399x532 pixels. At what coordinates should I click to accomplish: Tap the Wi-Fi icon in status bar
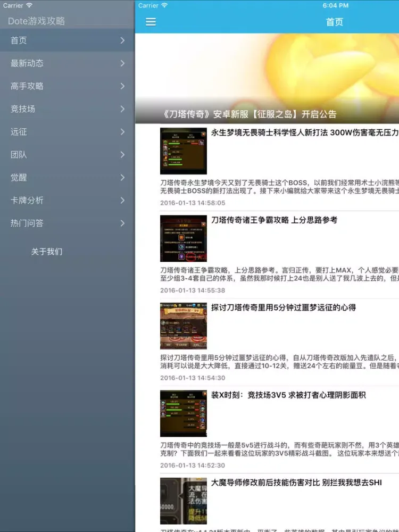click(164, 5)
